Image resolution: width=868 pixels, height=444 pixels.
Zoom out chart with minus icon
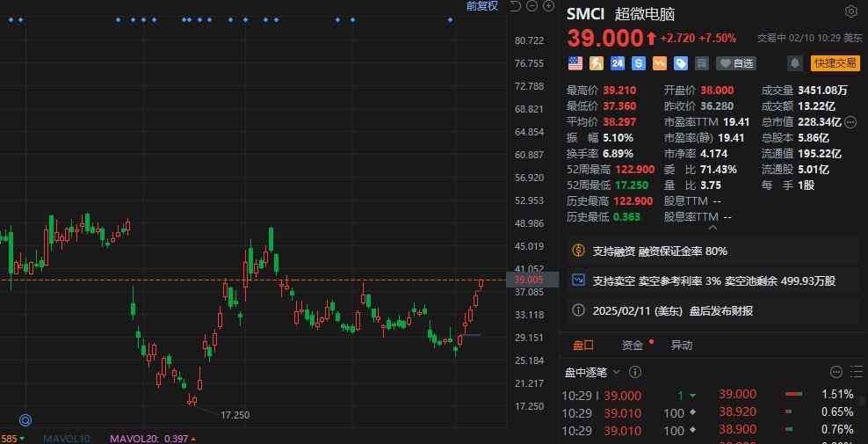tap(532, 6)
